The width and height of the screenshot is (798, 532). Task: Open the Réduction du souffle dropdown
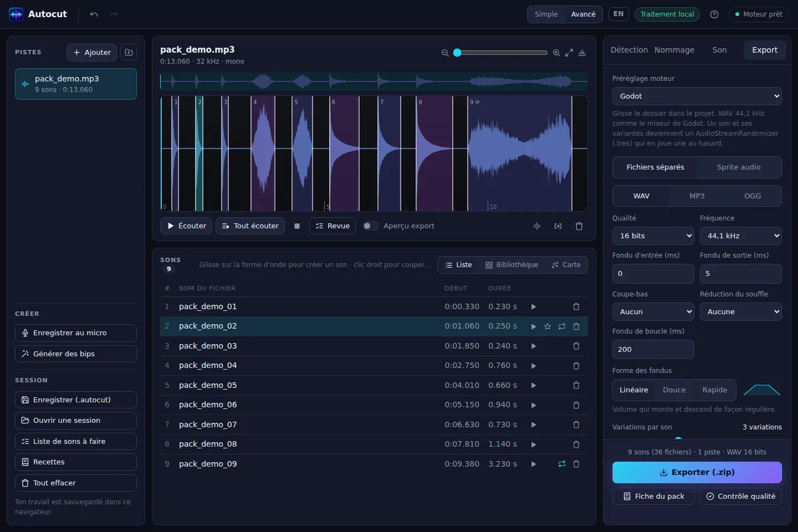741,312
